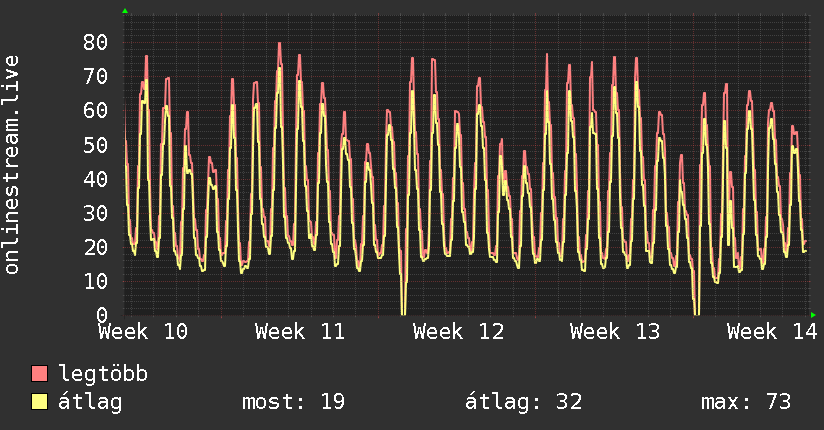Click the Week 13 axis label
The width and height of the screenshot is (824, 430).
click(x=615, y=332)
